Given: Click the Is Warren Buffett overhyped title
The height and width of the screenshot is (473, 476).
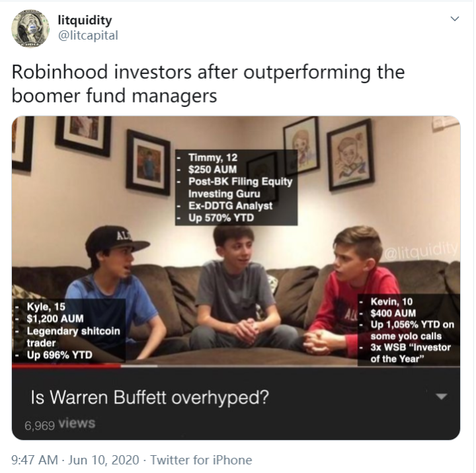Looking at the screenshot, I should [149, 397].
